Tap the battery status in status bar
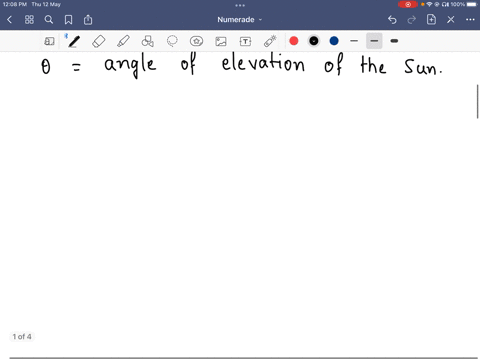Screen dimensions: 480x360 pos(464,4)
